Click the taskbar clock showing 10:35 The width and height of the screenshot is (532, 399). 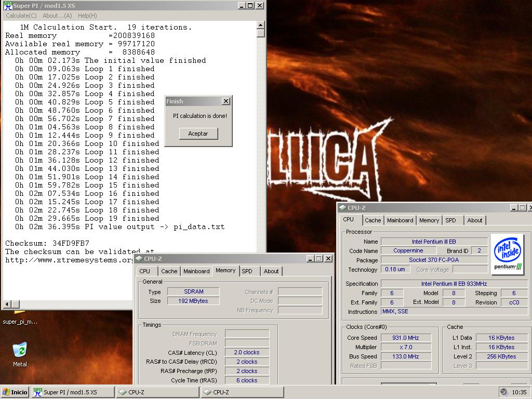click(519, 392)
